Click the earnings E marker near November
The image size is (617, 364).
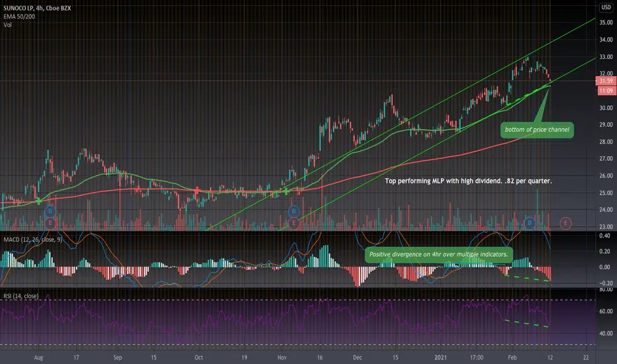point(293,223)
